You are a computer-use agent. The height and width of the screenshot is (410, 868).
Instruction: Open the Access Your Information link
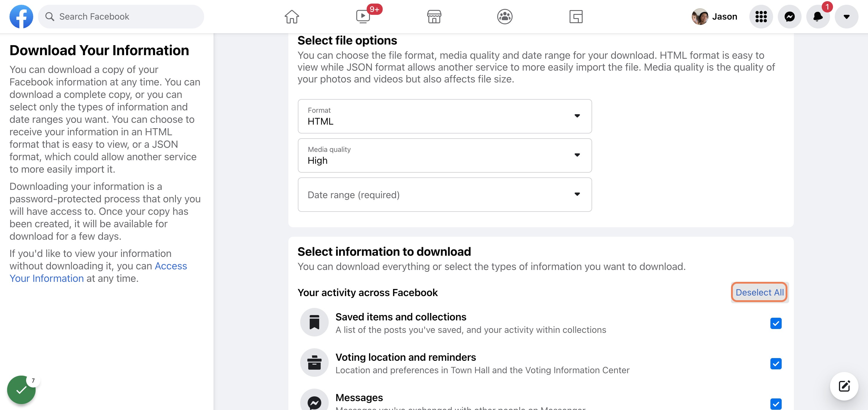pos(98,272)
